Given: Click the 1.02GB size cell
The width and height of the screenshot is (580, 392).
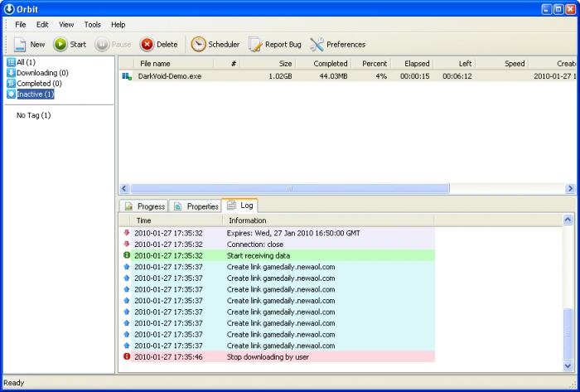Looking at the screenshot, I should tap(280, 76).
